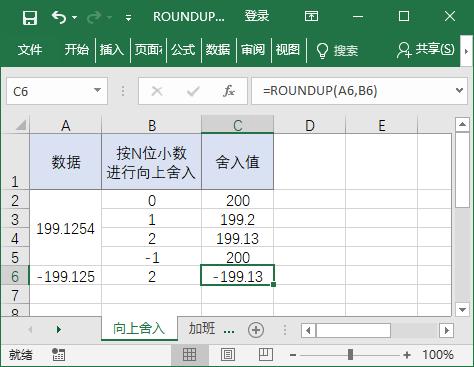Switch to the 开始 ribbon tab
Image resolution: width=474 pixels, height=367 pixels.
[x=77, y=50]
